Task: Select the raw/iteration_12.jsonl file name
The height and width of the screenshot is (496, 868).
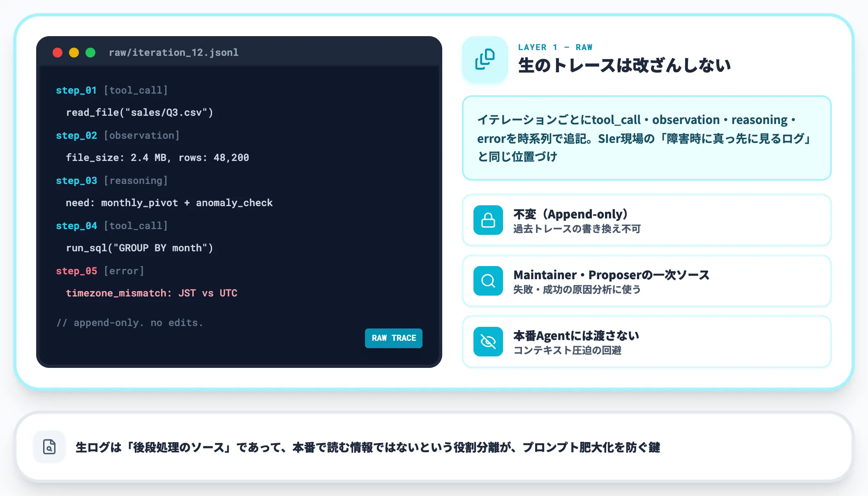Action: tap(173, 53)
